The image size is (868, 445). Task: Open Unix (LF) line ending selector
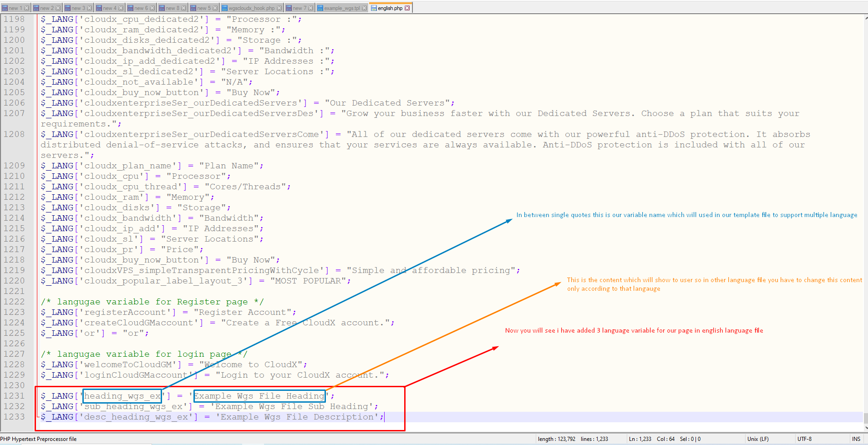pyautogui.click(x=758, y=439)
